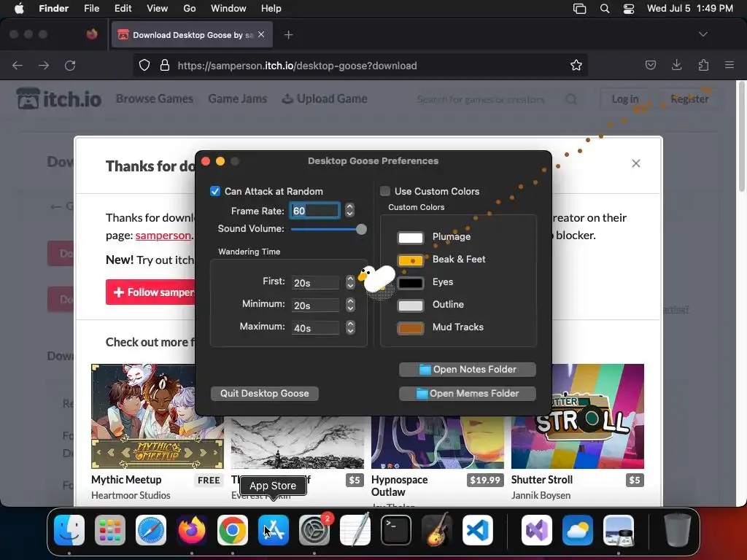This screenshot has height=560, width=747.
Task: Click the Minimum wandering time stepper
Action: [x=350, y=305]
